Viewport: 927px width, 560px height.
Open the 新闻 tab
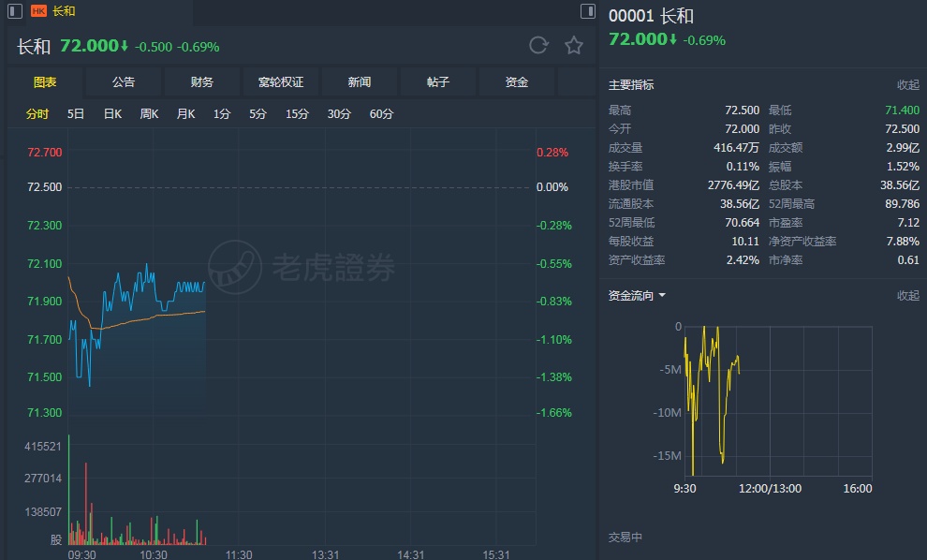click(360, 82)
